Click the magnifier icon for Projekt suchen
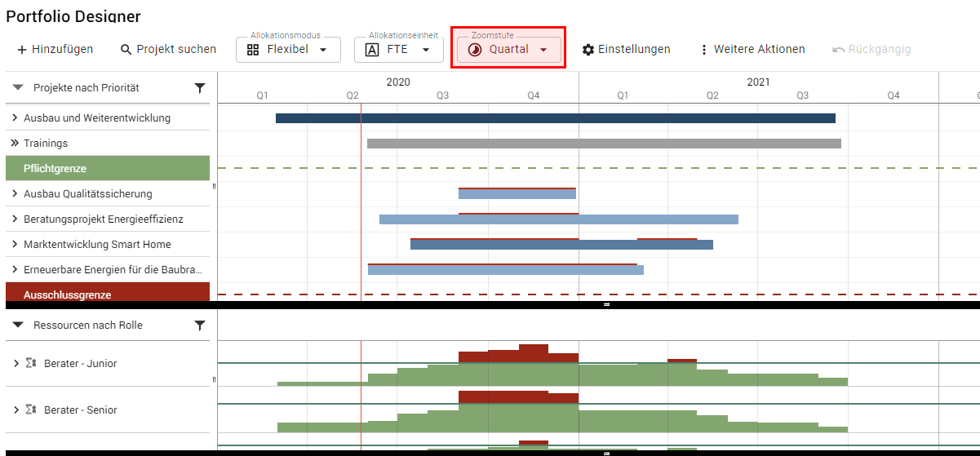Screen dimensions: 980x456 click(x=126, y=50)
